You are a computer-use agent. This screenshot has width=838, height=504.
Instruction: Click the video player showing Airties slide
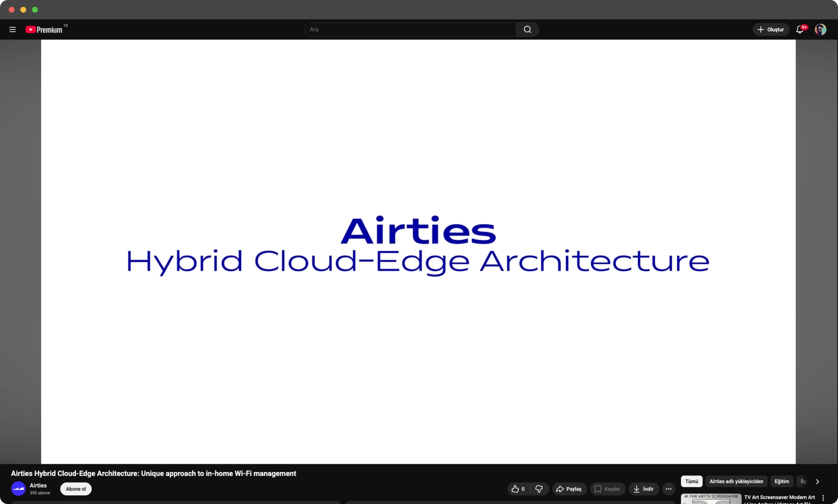coord(418,252)
